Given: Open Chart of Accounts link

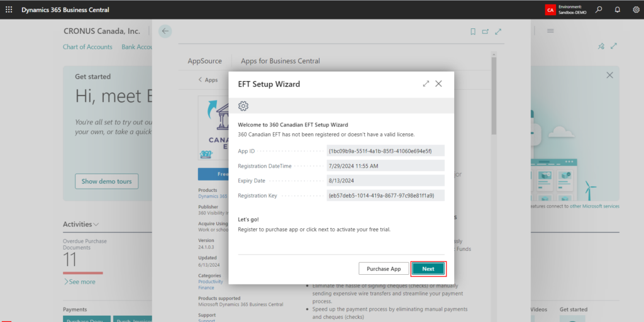Looking at the screenshot, I should 87,47.
